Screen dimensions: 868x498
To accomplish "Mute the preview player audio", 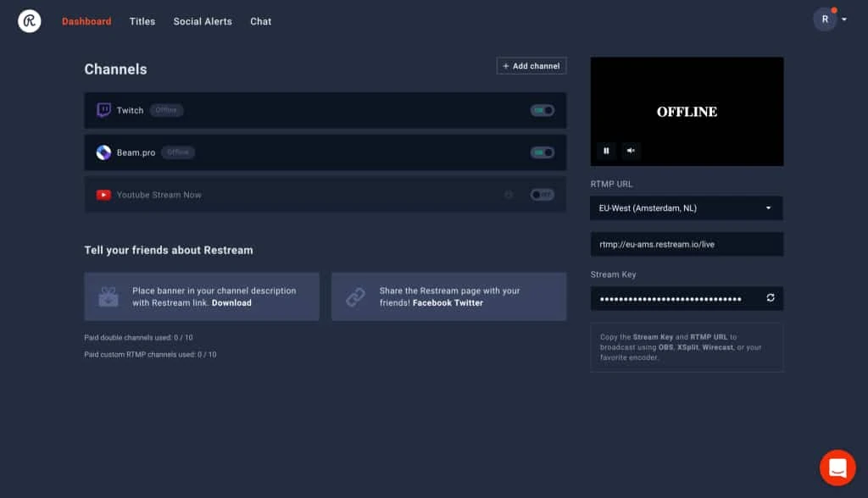I will pyautogui.click(x=631, y=151).
